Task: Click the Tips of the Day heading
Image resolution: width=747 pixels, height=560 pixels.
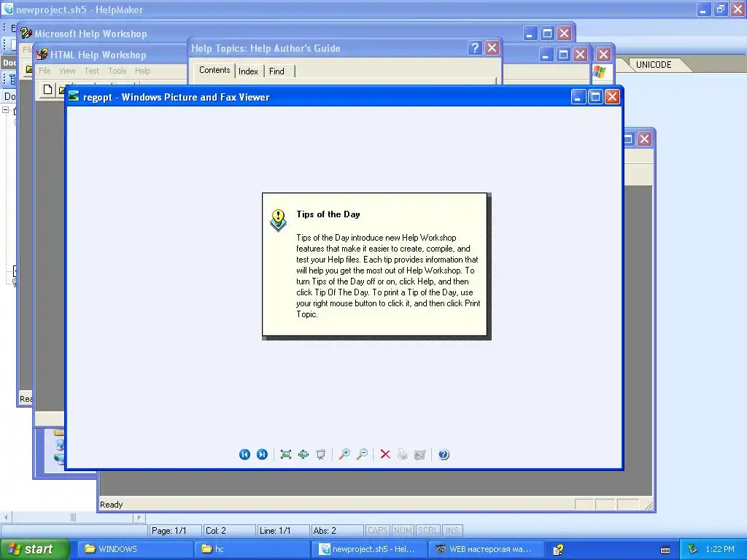Action: pos(328,214)
